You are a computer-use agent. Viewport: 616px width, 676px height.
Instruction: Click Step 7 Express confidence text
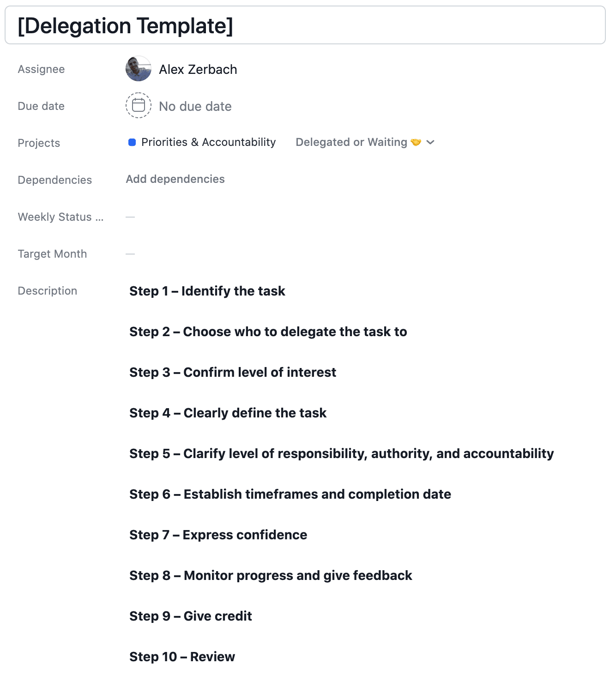(x=218, y=535)
